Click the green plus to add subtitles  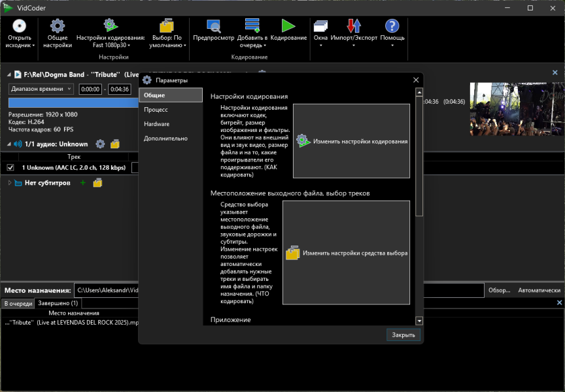pos(82,183)
